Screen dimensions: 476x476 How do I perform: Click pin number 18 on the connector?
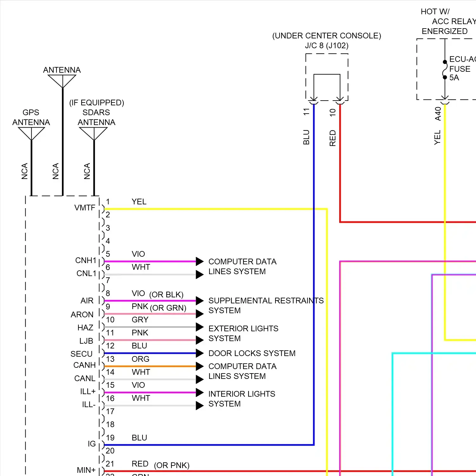pyautogui.click(x=110, y=424)
